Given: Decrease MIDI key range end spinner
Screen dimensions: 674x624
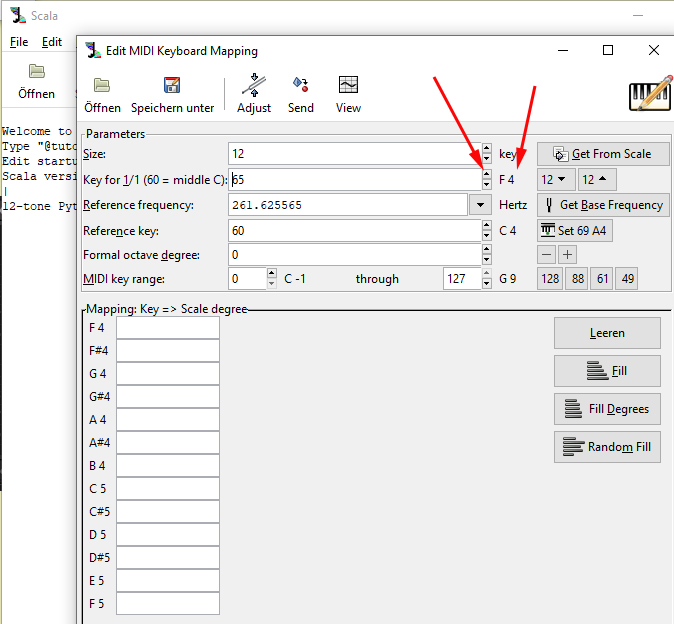Looking at the screenshot, I should [487, 284].
